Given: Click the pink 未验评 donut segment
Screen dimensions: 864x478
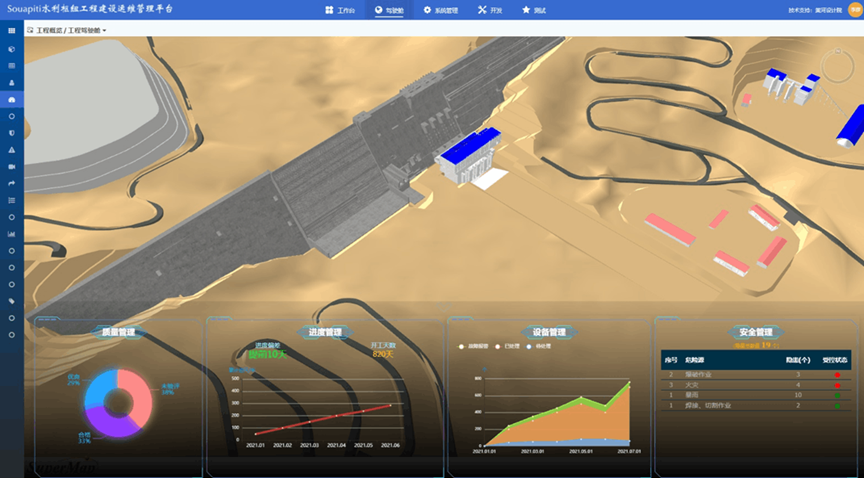Looking at the screenshot, I should [x=139, y=397].
